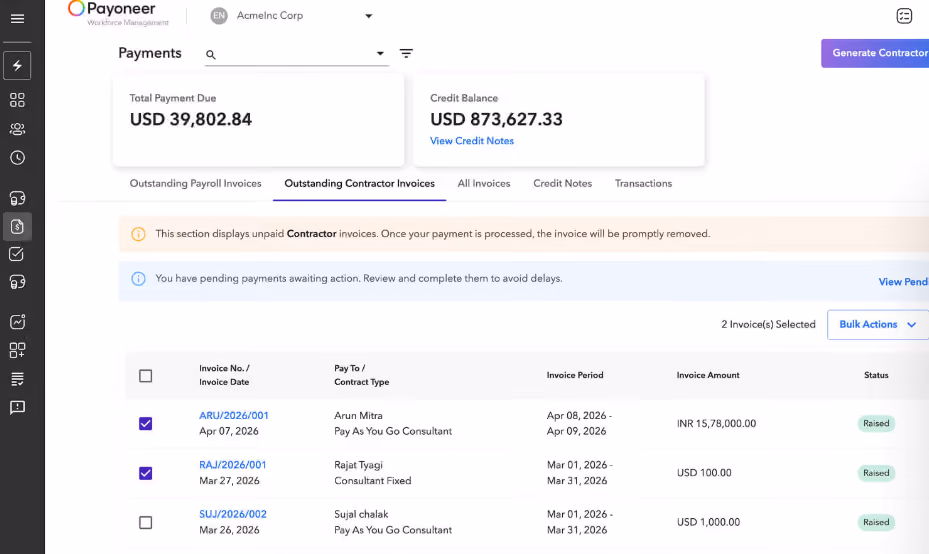Switch to Transactions tab

[643, 184]
